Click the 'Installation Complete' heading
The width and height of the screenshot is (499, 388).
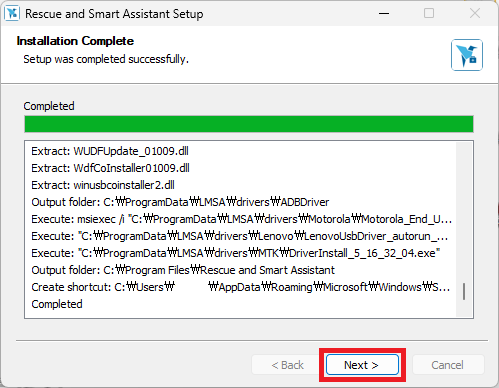click(x=75, y=41)
